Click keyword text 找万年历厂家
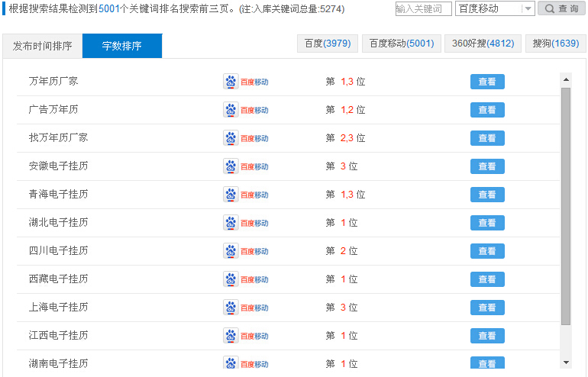 [x=58, y=137]
